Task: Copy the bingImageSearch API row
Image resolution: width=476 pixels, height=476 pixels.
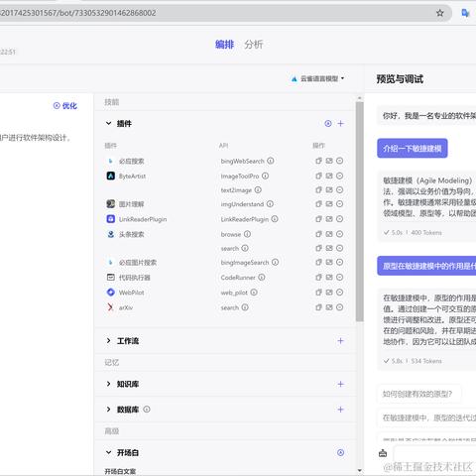Action: pos(318,262)
